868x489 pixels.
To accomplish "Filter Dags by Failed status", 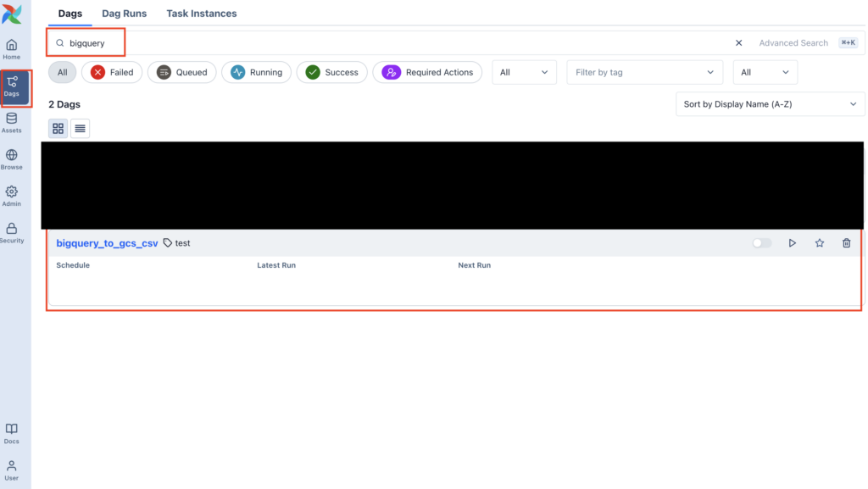I will pyautogui.click(x=112, y=73).
